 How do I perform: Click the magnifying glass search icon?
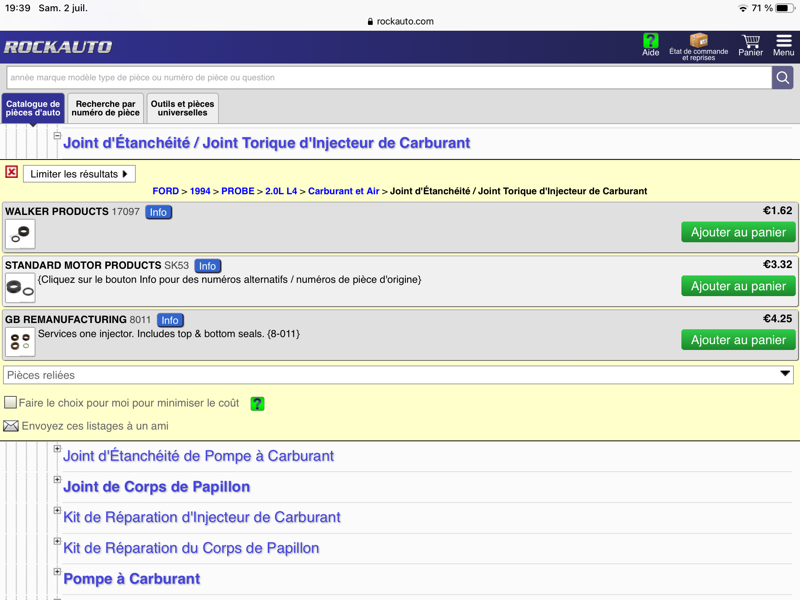point(783,78)
